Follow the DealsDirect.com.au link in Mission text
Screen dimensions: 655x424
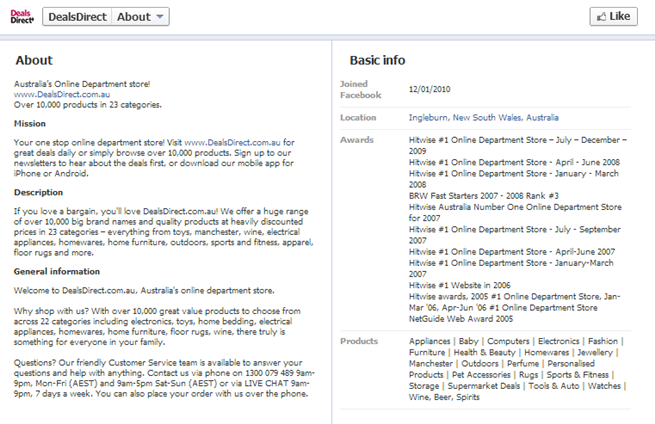[233, 142]
